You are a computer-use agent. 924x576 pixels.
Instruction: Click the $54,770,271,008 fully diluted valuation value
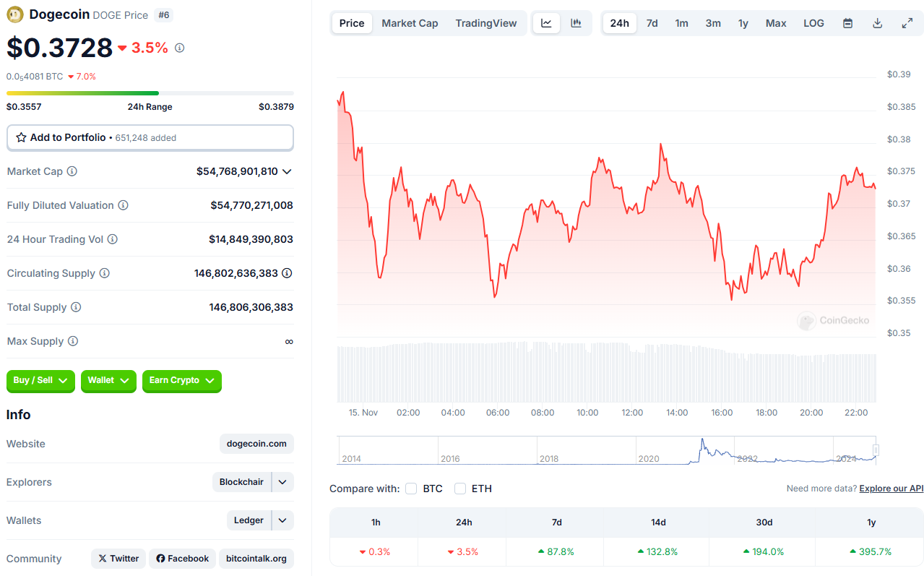pyautogui.click(x=252, y=205)
